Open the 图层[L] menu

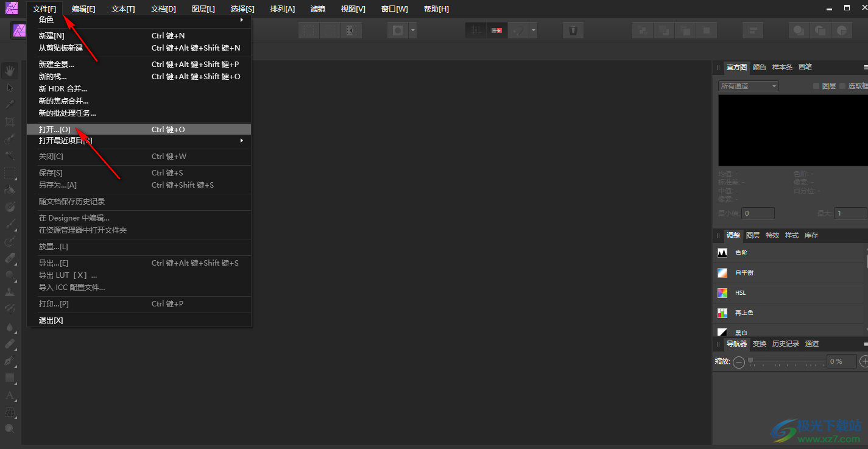click(x=203, y=9)
